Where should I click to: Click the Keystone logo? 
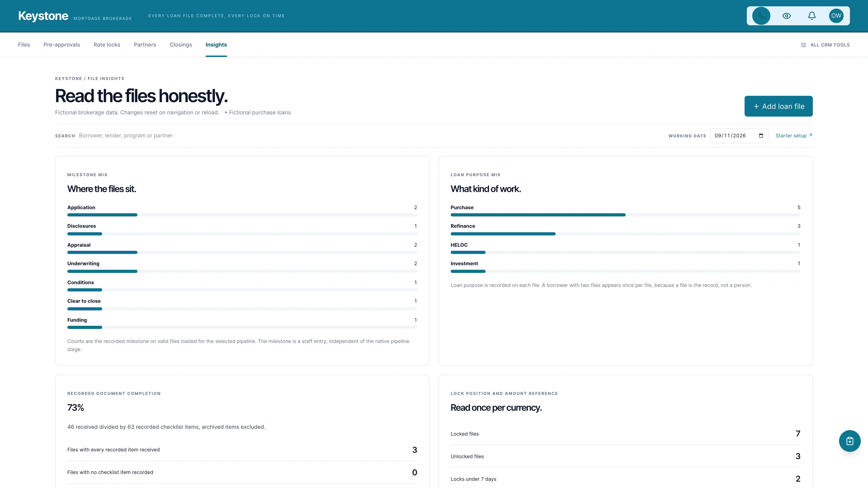(43, 16)
